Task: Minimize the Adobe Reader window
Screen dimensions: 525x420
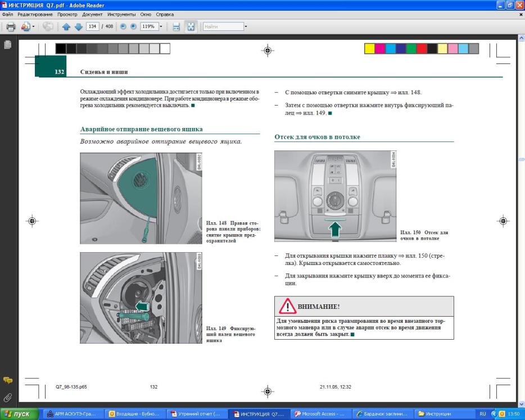Action: pyautogui.click(x=501, y=6)
